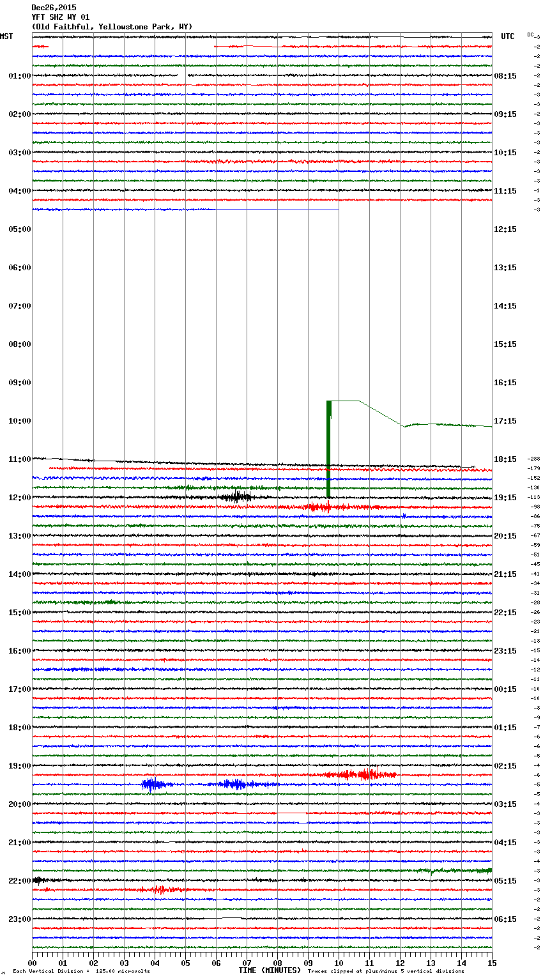
Task: Click the 01:00 MST hour label
Action: 20,76
